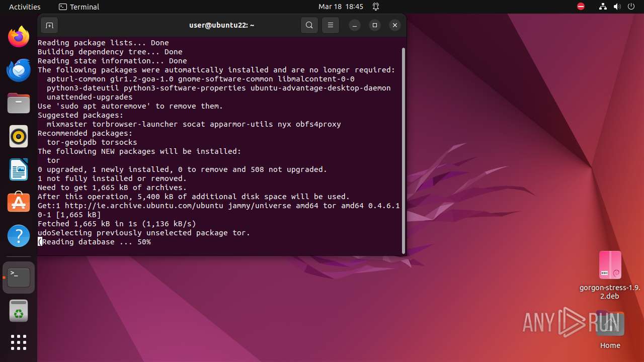Select gorgon-stress-1.9.2.deb desktop file

[610, 275]
